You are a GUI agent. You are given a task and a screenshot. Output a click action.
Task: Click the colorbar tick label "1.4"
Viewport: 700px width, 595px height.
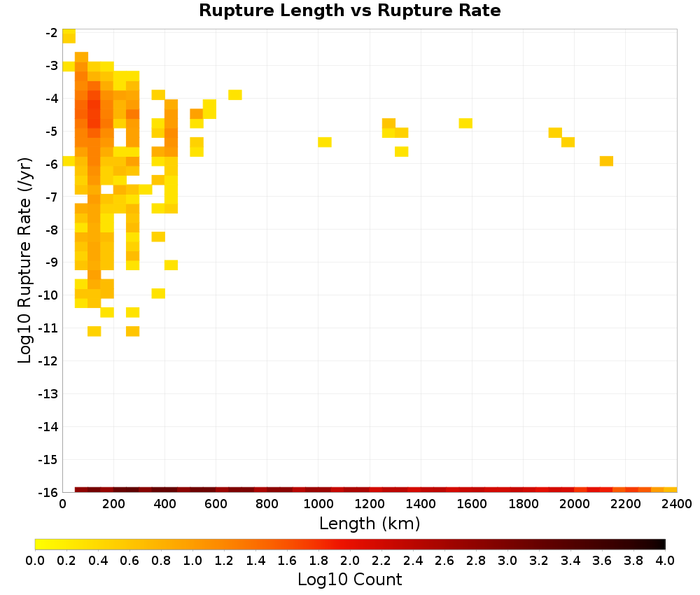[255, 561]
